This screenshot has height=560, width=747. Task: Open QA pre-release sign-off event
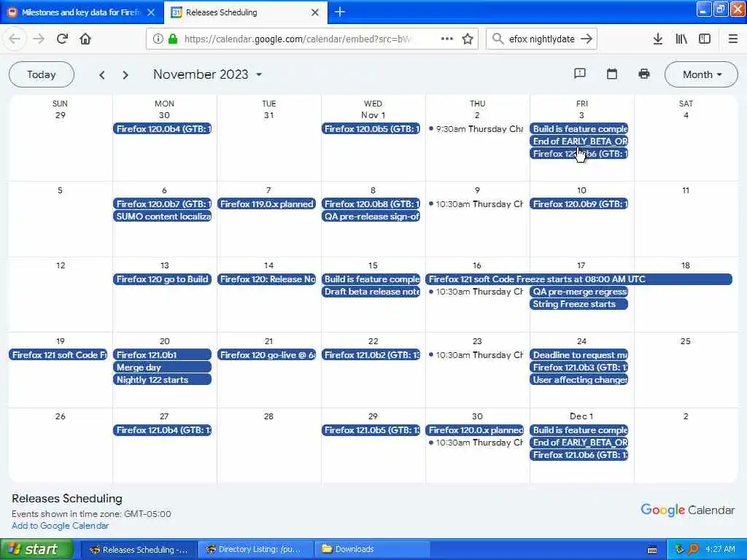pyautogui.click(x=371, y=216)
